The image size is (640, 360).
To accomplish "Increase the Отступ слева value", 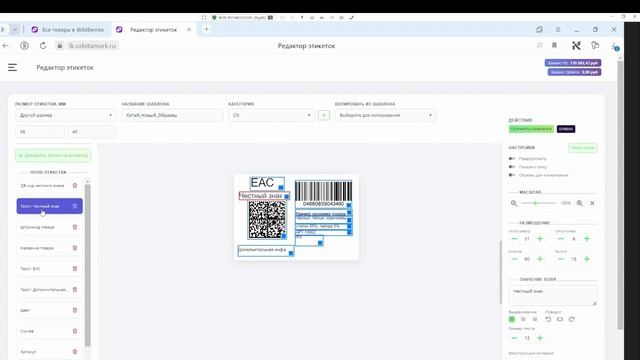I will 587,239.
